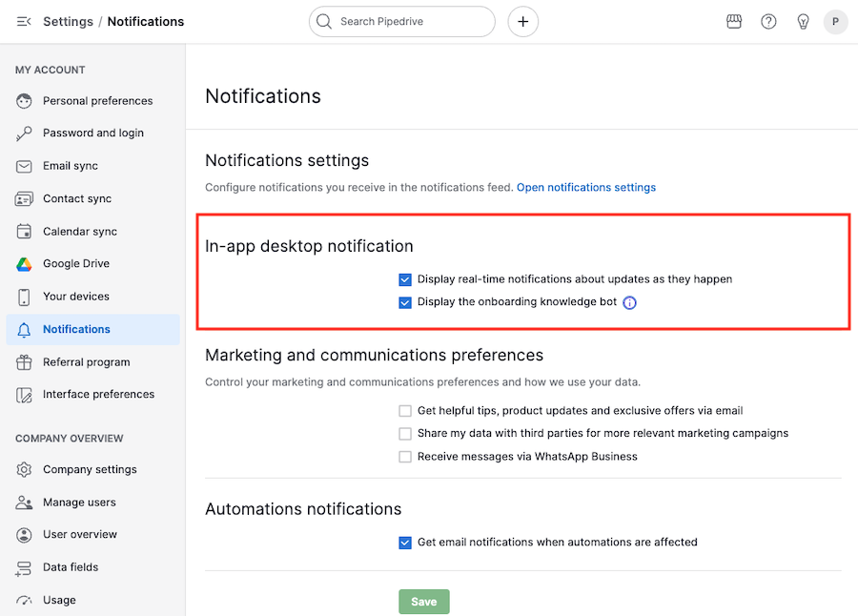Click the info icon beside onboarding knowledge bot
Screen dimensions: 858x616
coord(629,301)
